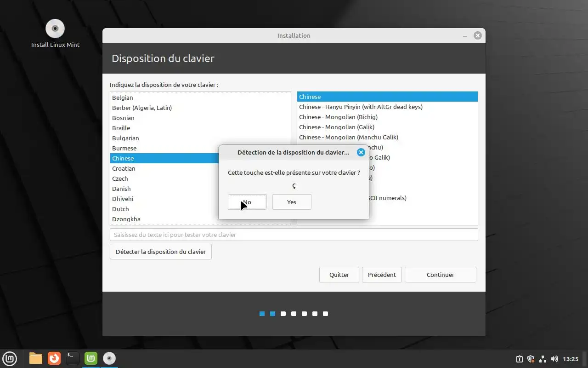The width and height of the screenshot is (588, 368).
Task: Select Chinese - Mongolian (Bichig) variant
Action: (x=387, y=117)
